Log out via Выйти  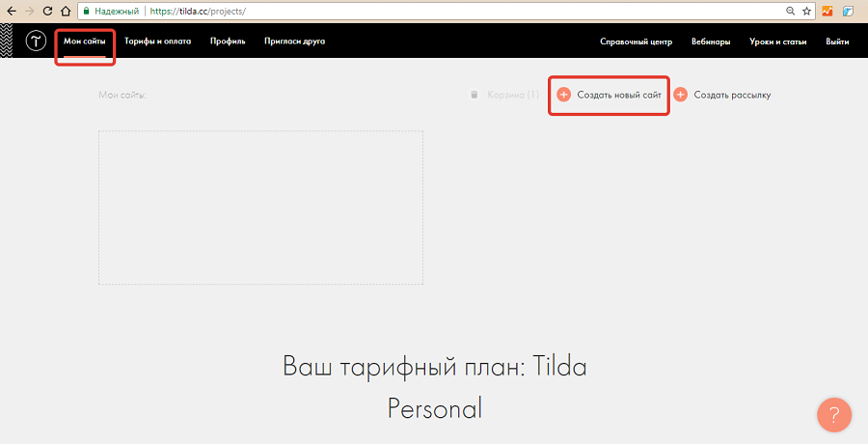coord(837,42)
